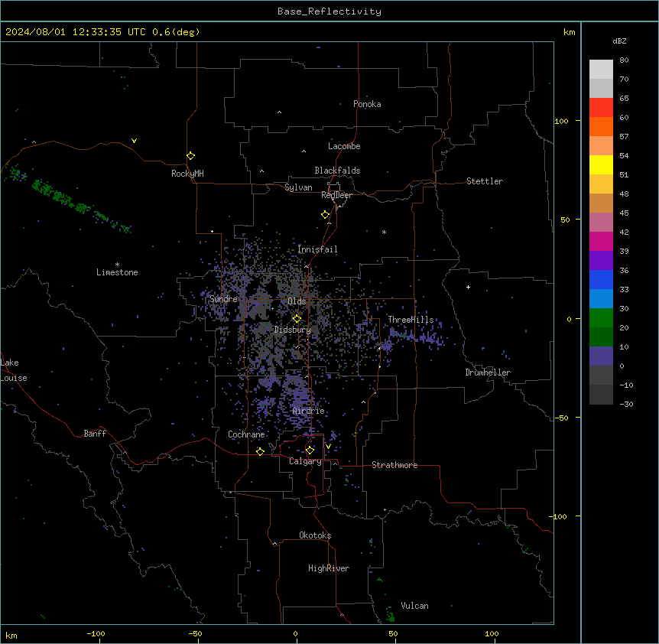The width and height of the screenshot is (659, 644).
Task: Click the Drumheller label
Action: 488,372
